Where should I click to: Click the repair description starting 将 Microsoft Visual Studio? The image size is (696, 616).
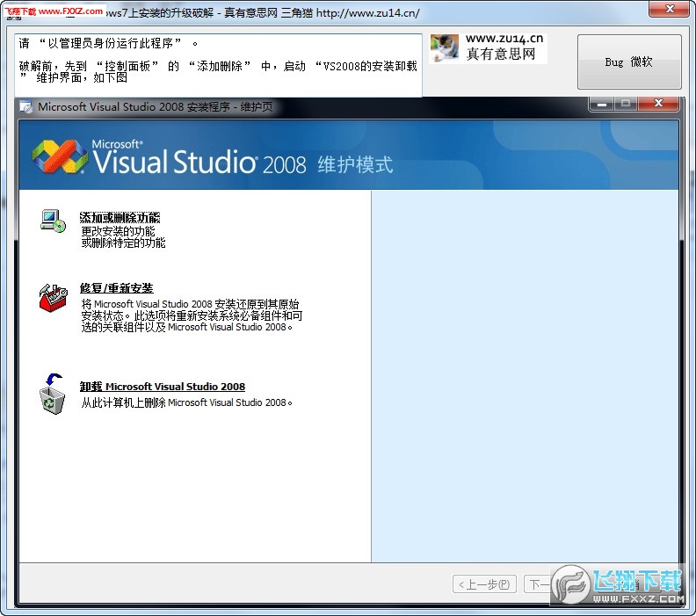point(192,315)
